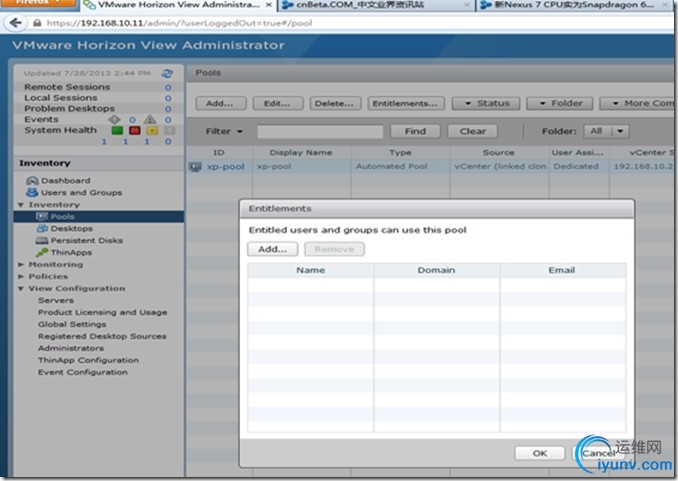
Task: Click the Edit... pool button
Action: click(x=278, y=103)
